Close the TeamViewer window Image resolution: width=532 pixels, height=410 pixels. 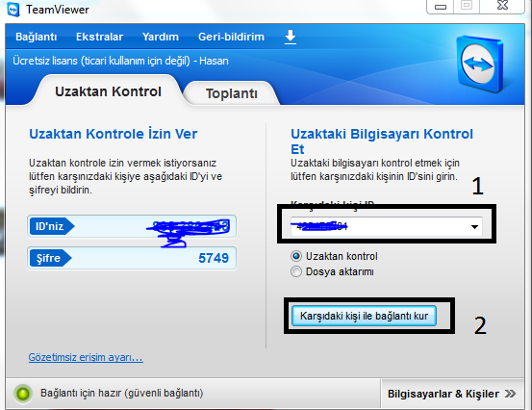[x=502, y=5]
